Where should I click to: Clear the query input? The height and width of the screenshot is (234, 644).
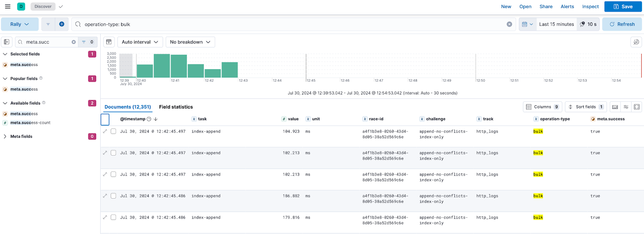pyautogui.click(x=509, y=24)
